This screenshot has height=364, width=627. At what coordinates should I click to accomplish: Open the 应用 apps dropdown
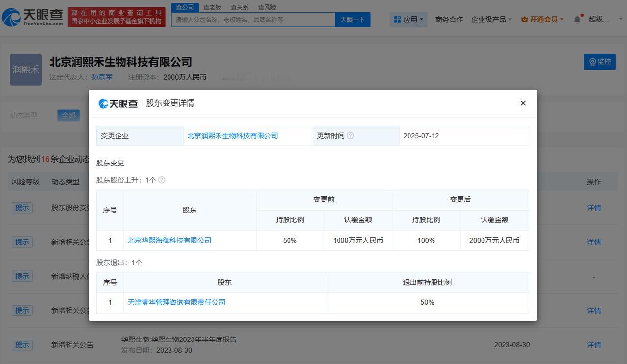click(x=409, y=19)
